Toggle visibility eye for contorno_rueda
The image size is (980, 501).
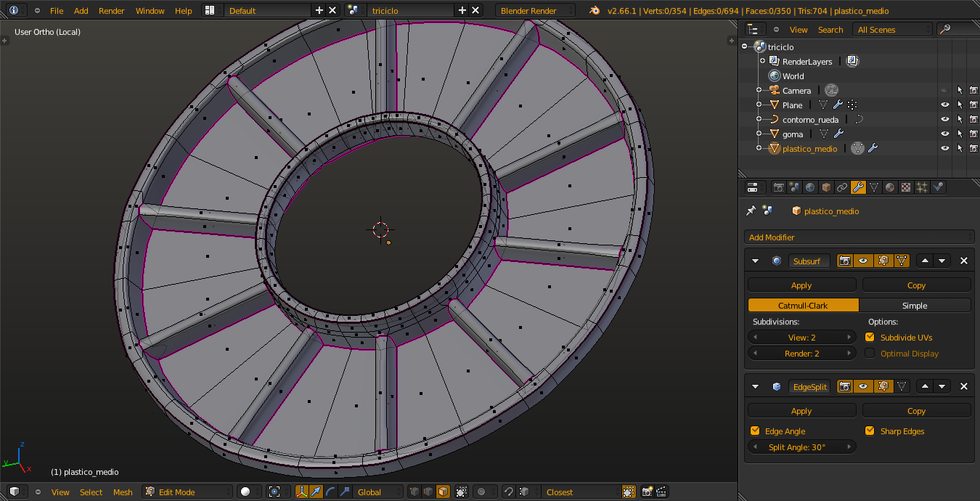coord(945,119)
